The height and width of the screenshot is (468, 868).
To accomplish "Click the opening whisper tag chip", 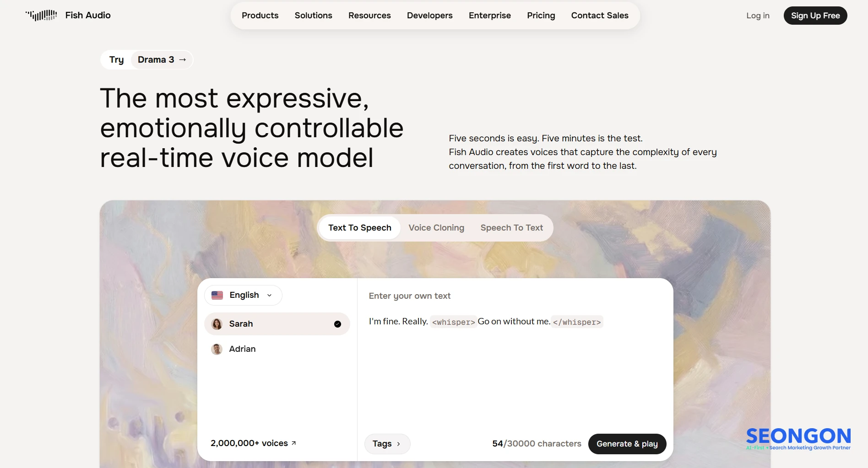I will (454, 322).
